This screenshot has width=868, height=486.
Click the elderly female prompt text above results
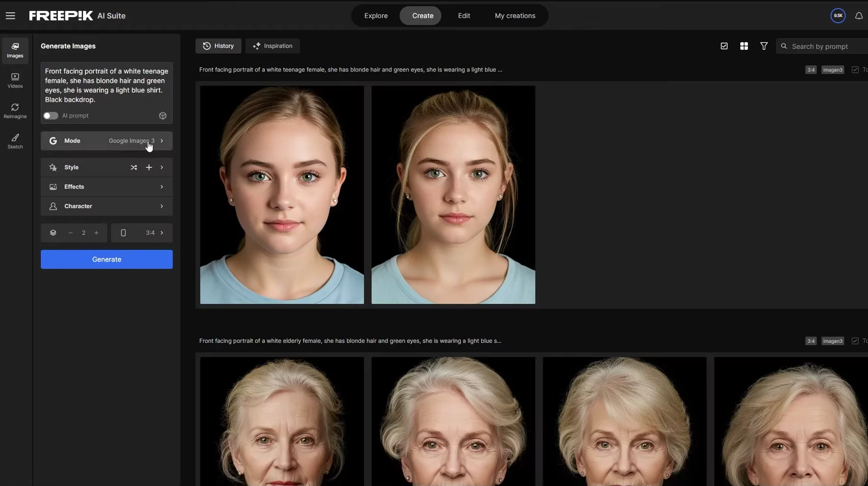coord(350,341)
